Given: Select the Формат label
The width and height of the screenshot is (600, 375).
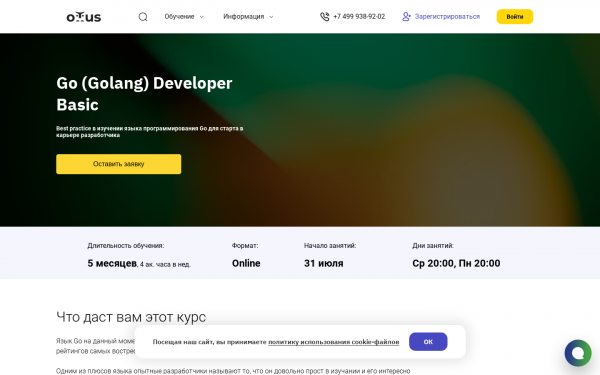Looking at the screenshot, I should (x=245, y=246).
